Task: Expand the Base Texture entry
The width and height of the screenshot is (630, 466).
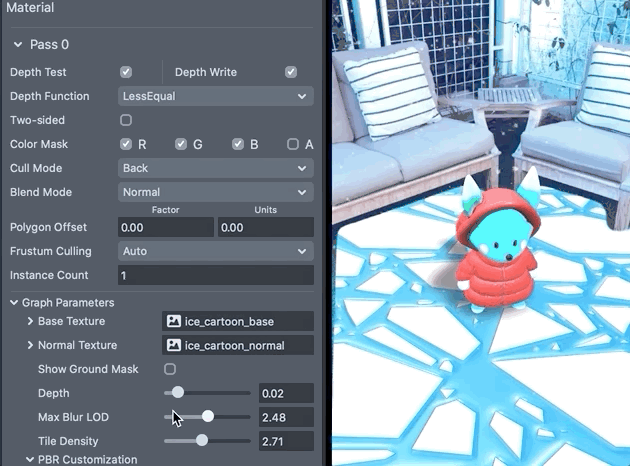Action: coord(30,321)
